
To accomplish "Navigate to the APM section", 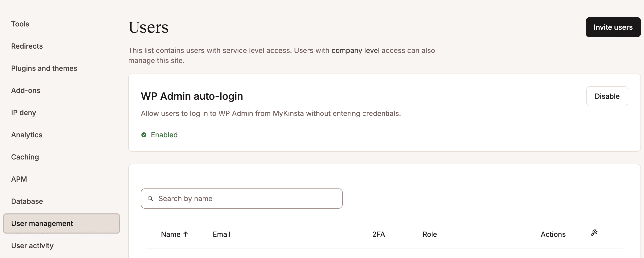I will [19, 179].
